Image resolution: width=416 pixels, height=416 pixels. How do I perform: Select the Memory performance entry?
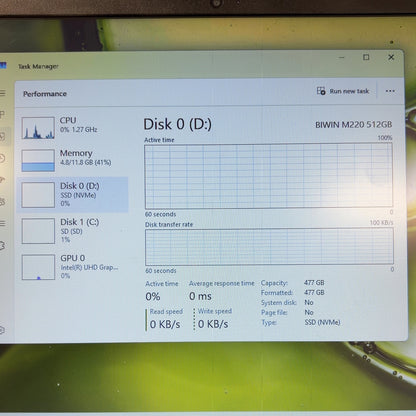click(x=72, y=160)
